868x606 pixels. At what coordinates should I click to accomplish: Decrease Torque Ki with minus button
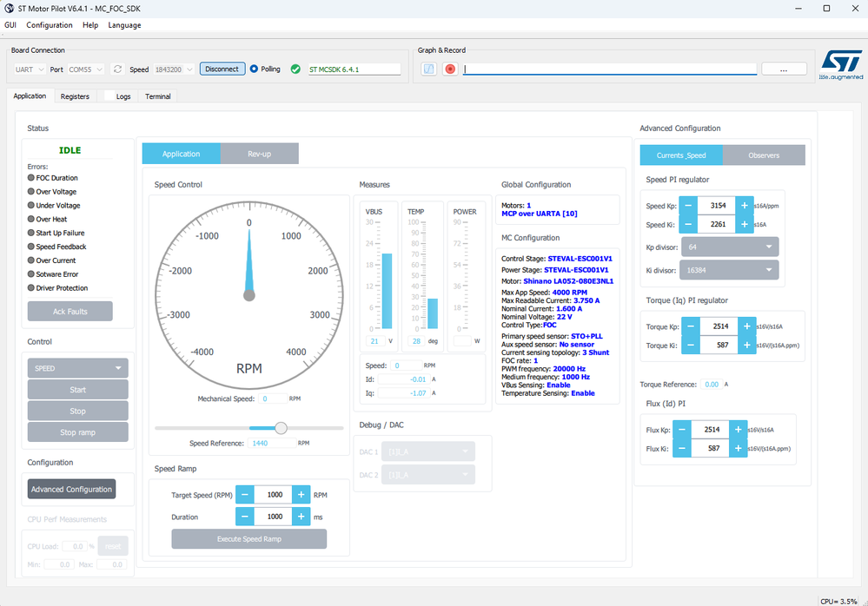691,345
